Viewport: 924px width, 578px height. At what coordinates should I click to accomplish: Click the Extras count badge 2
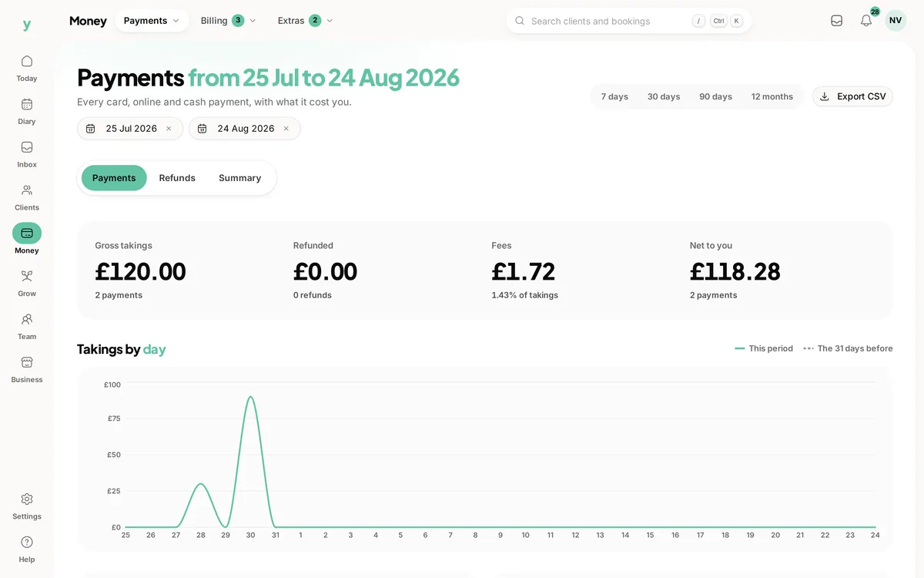[315, 21]
